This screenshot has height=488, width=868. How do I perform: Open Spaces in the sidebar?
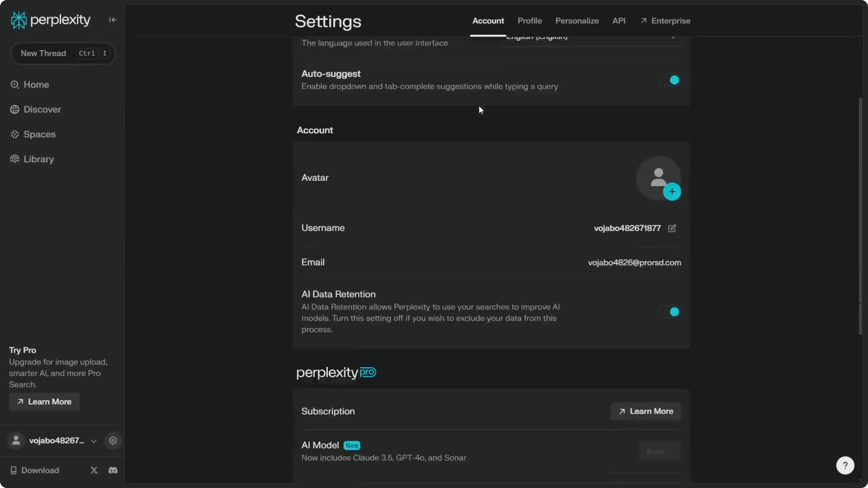(x=39, y=134)
